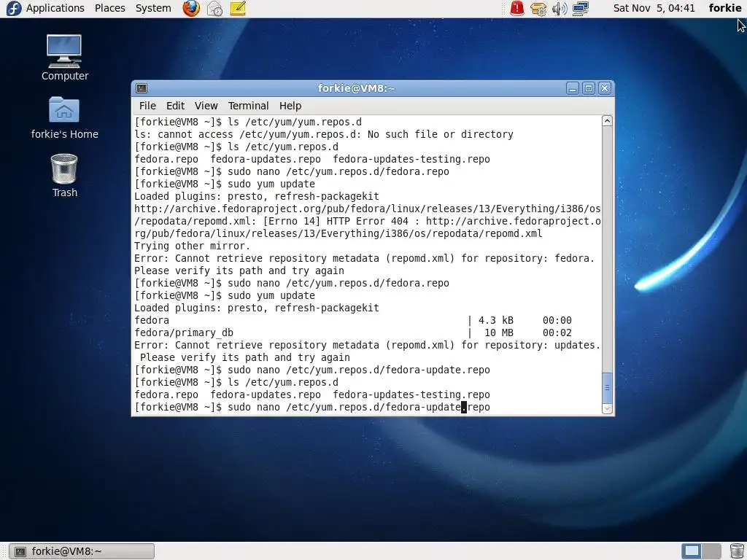Switch to the second workspace
This screenshot has height=560, width=747.
tap(711, 551)
